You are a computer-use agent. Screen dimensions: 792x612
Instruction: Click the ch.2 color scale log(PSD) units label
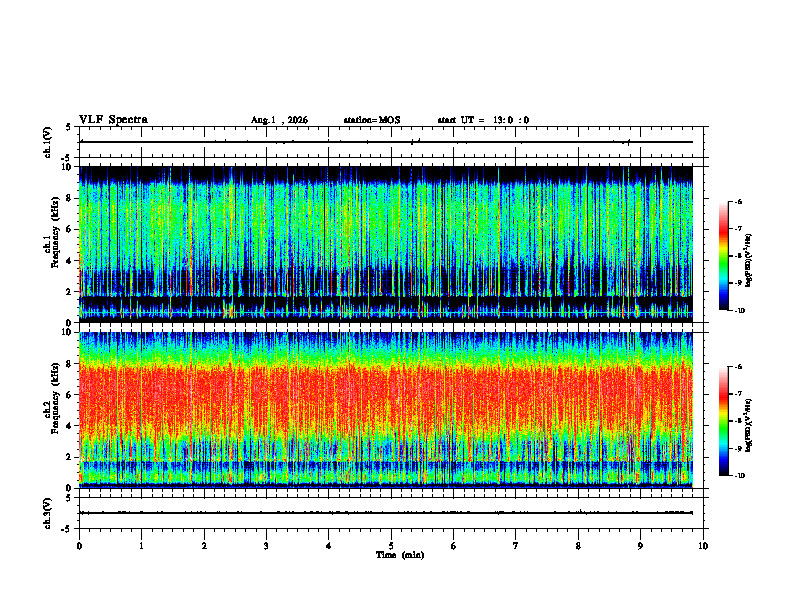[748, 426]
